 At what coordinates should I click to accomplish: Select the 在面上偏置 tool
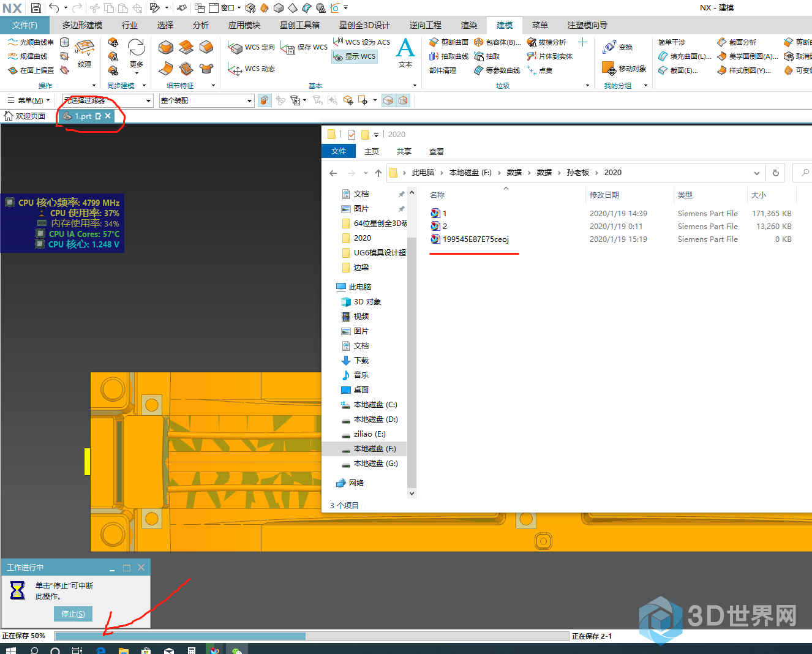[x=31, y=70]
